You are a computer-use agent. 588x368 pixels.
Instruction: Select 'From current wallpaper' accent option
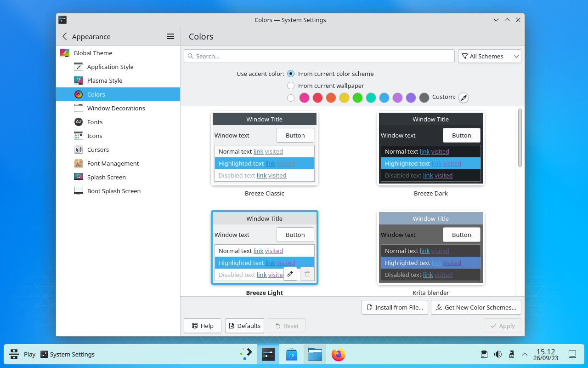click(291, 86)
